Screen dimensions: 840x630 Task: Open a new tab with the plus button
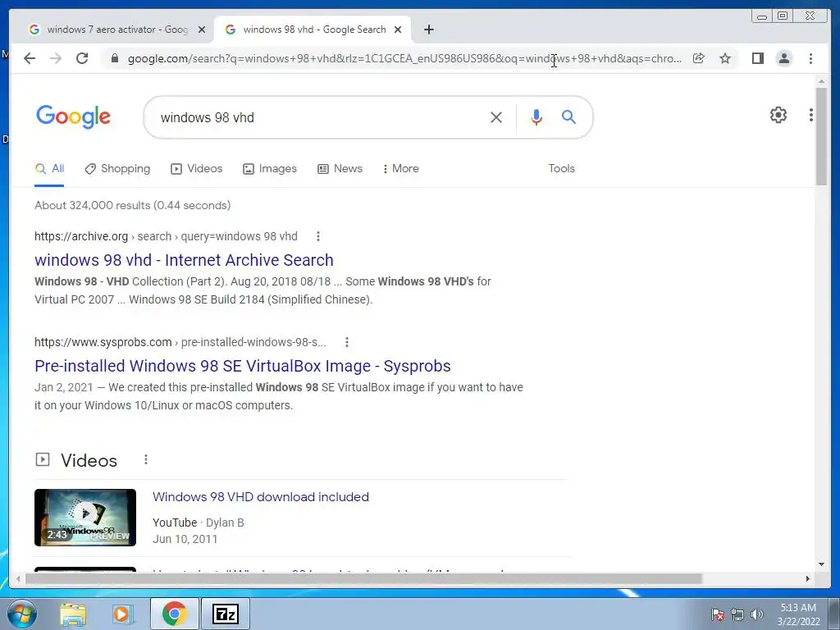[428, 30]
